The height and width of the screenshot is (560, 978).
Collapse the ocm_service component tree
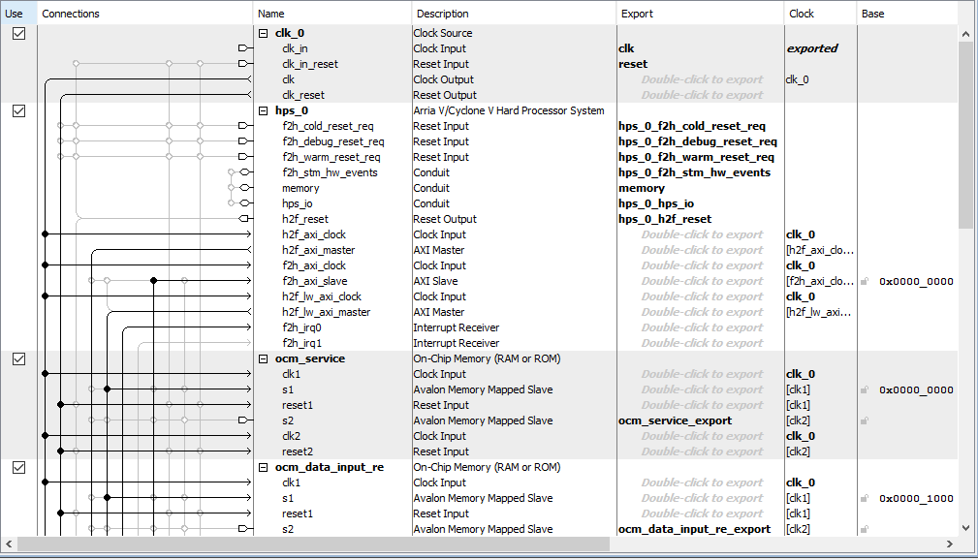click(x=264, y=359)
